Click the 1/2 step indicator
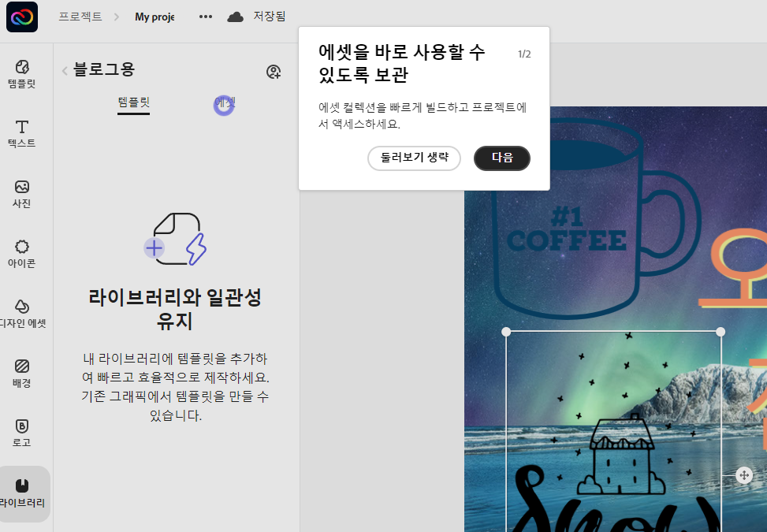The height and width of the screenshot is (532, 767). click(x=524, y=54)
